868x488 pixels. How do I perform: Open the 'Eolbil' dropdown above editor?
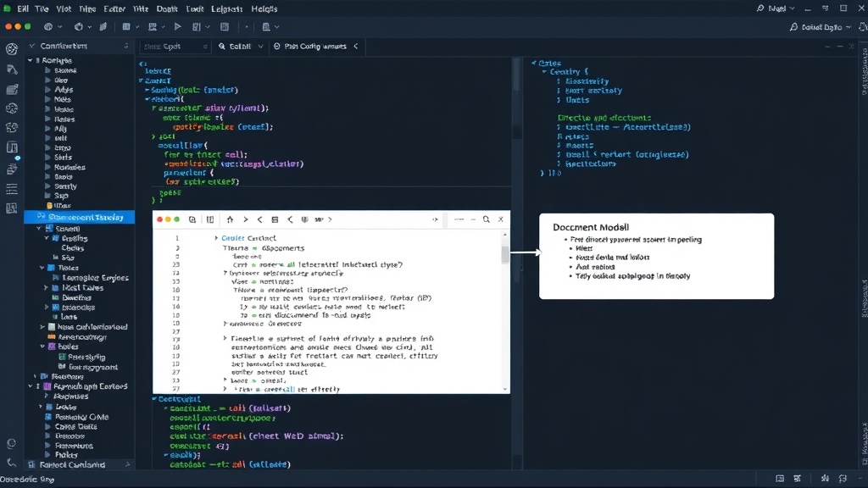pyautogui.click(x=241, y=47)
